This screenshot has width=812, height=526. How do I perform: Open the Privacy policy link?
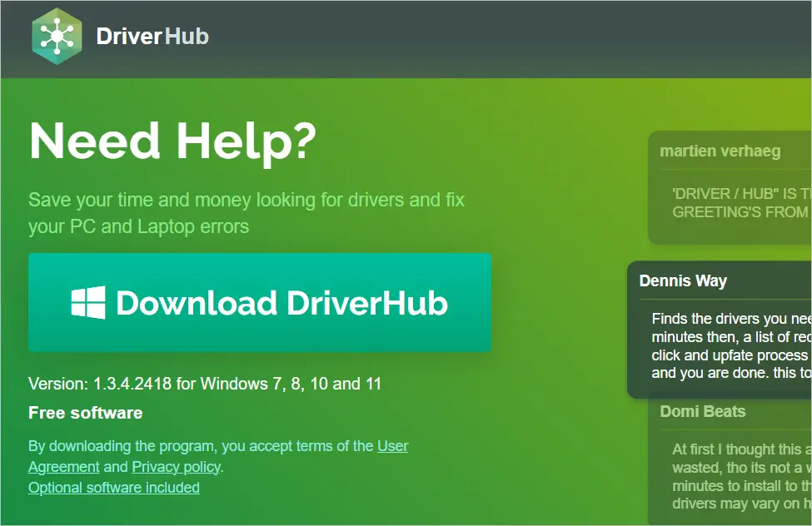coord(176,467)
